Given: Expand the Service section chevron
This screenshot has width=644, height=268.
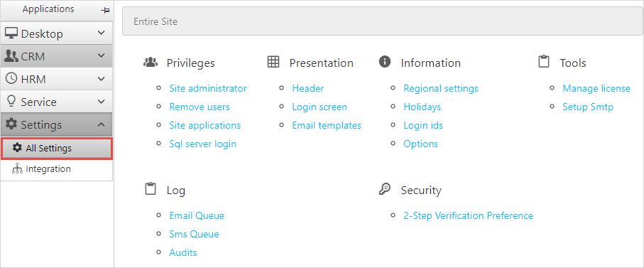Looking at the screenshot, I should pos(101,101).
